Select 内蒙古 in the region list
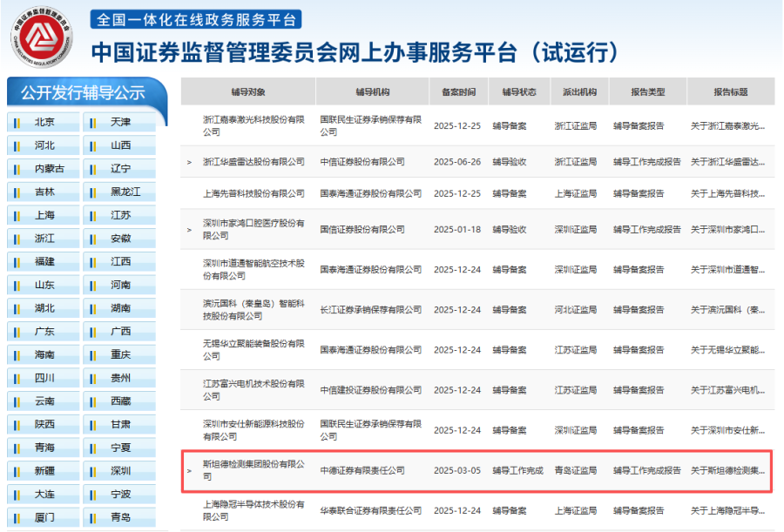This screenshot has height=532, width=784. 49,169
